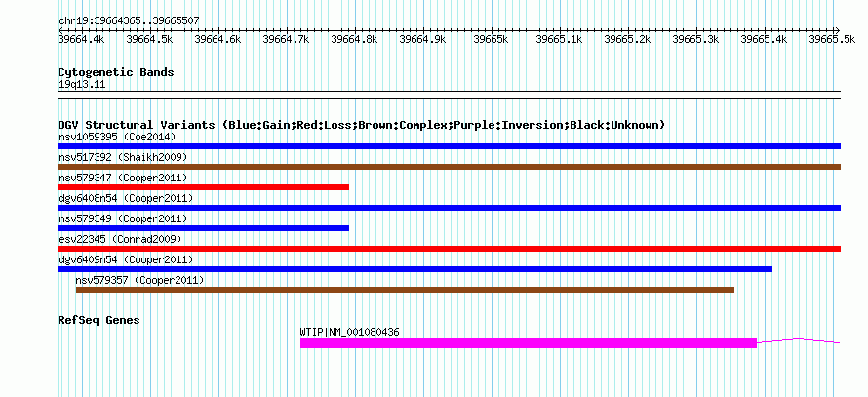
Task: Click the dgv6408n54 (Cooper2011) label
Action: click(126, 198)
